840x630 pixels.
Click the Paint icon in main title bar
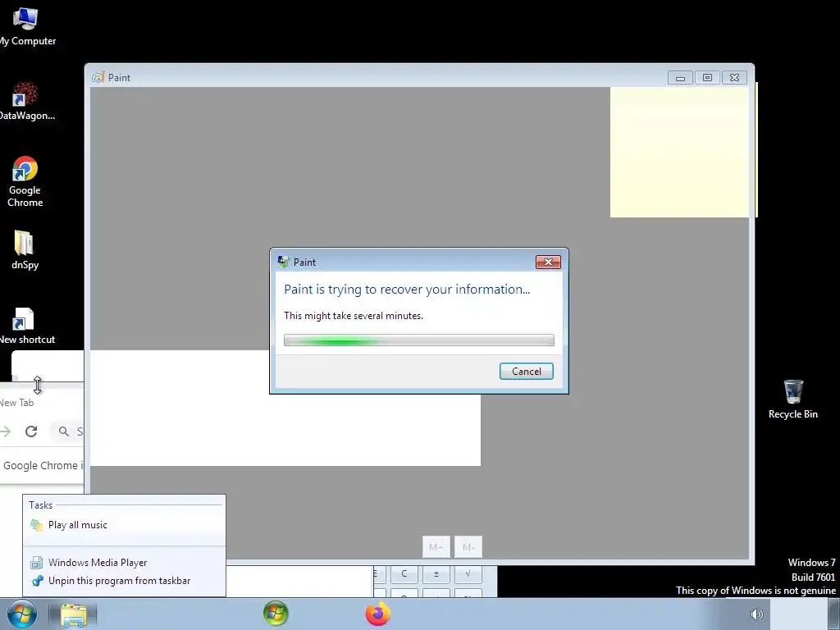click(98, 78)
